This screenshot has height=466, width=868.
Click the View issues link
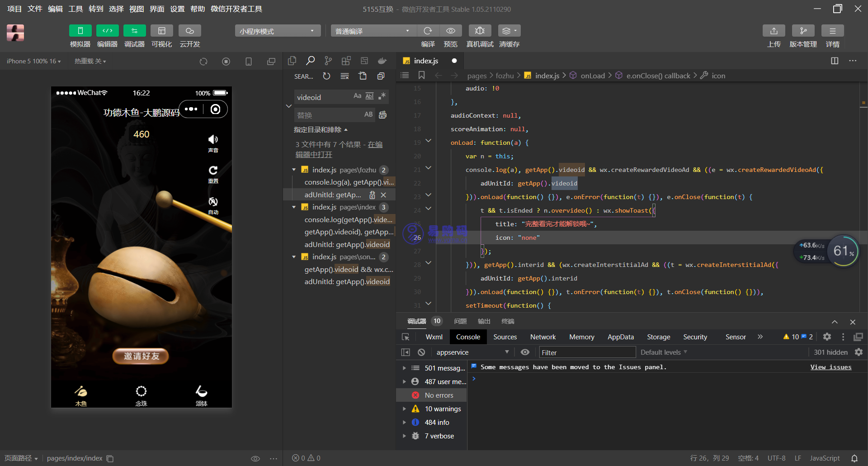coord(830,367)
